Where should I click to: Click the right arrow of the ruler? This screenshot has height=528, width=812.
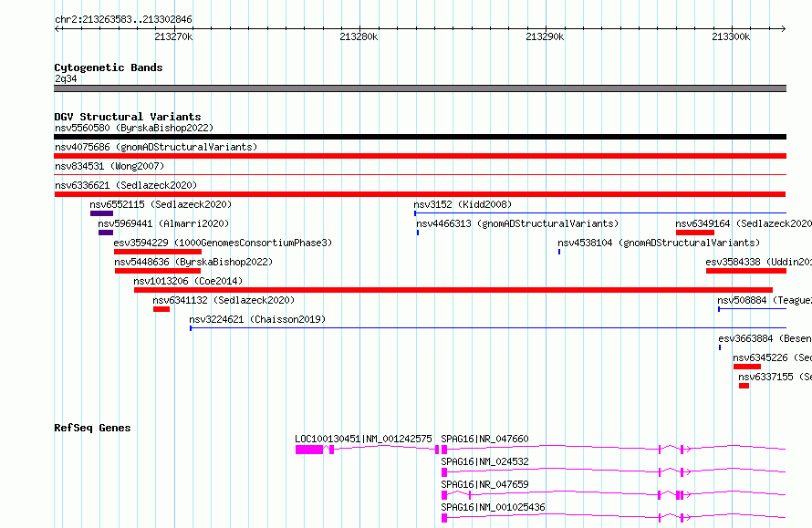783,28
